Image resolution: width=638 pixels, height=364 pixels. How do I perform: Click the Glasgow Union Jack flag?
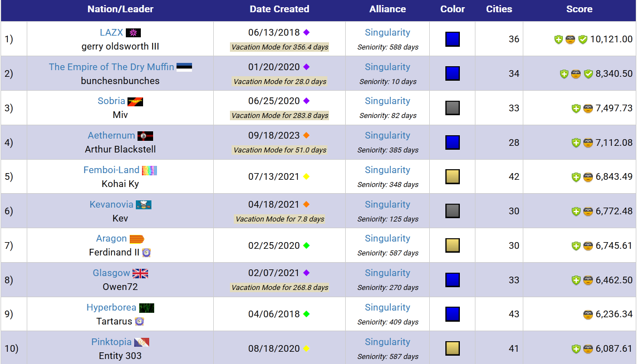[140, 274]
